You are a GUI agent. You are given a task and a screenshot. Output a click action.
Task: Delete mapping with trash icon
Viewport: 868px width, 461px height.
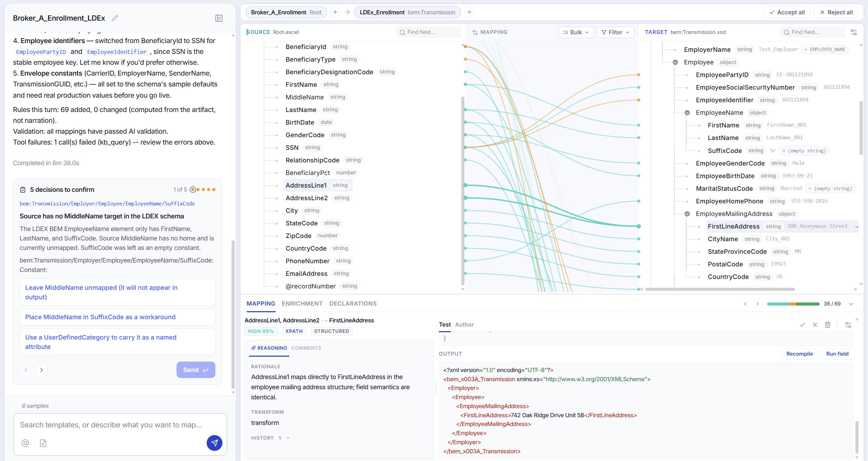click(x=827, y=325)
